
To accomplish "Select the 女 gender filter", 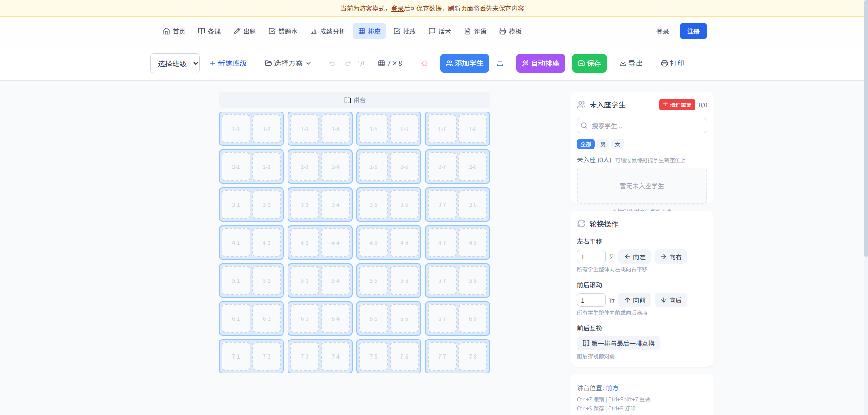I will (618, 144).
